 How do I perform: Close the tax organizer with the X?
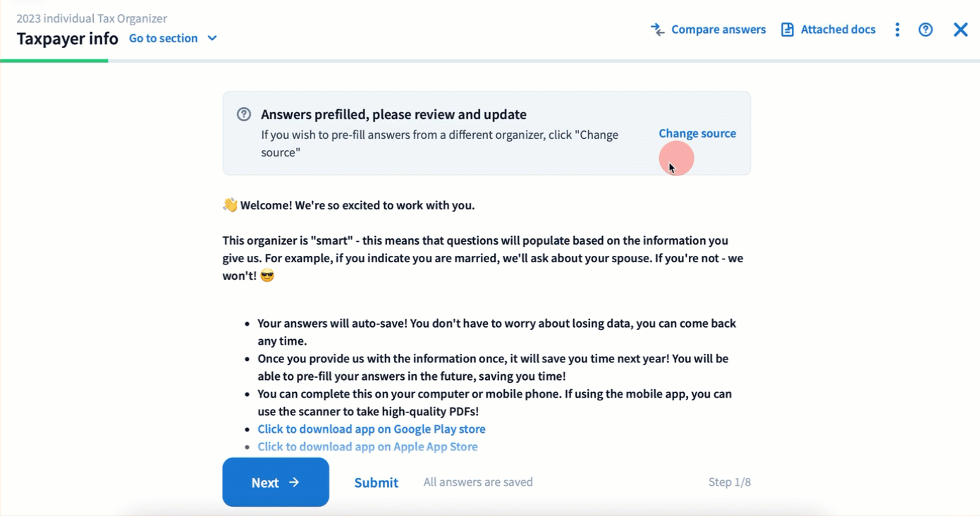pyautogui.click(x=960, y=30)
